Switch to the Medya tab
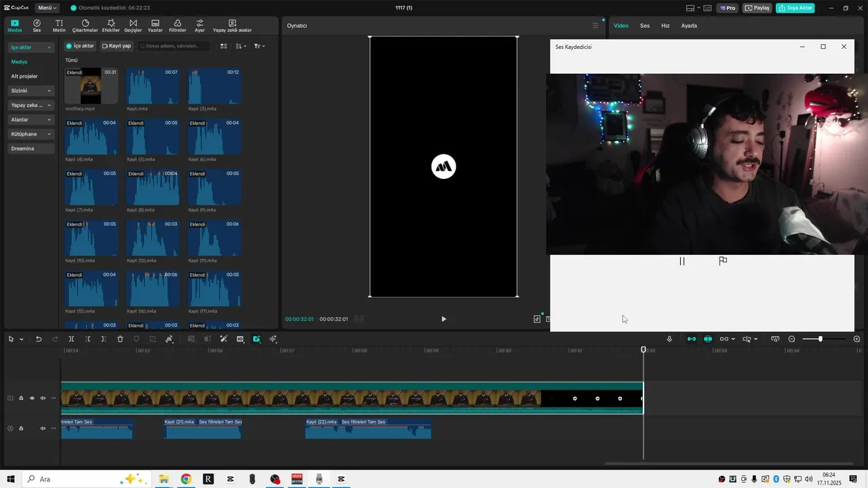The height and width of the screenshot is (488, 868). [15, 26]
